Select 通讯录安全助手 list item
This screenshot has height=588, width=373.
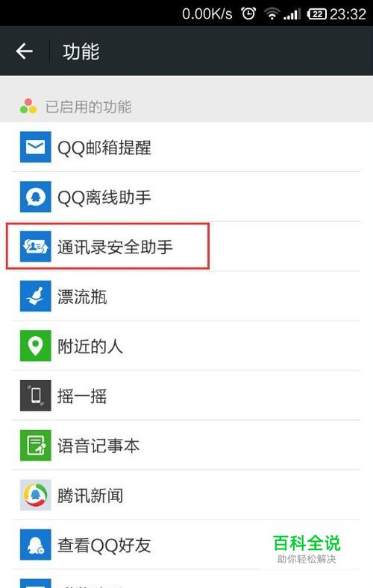coord(186,247)
